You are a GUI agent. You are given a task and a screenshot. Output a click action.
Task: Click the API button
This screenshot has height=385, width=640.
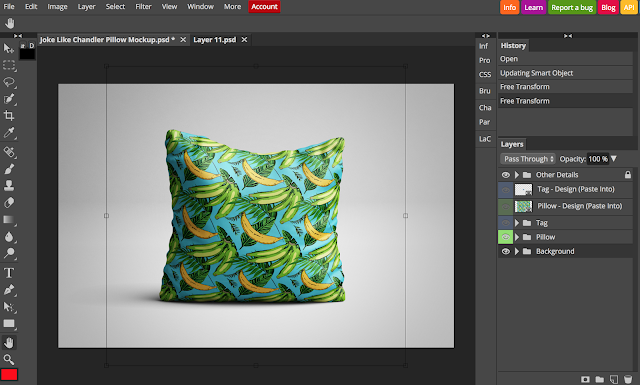629,7
